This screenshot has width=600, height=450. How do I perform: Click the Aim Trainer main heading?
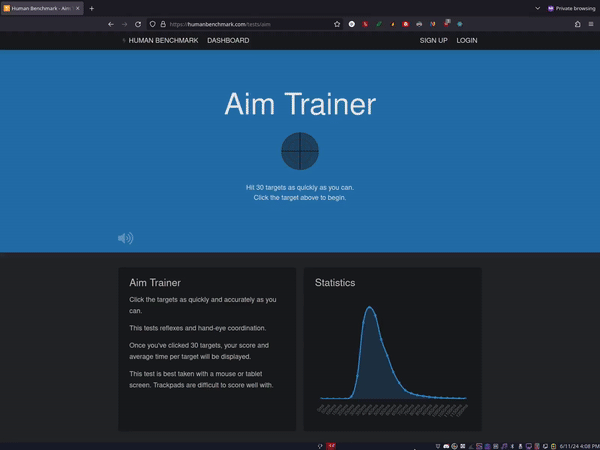coord(300,104)
